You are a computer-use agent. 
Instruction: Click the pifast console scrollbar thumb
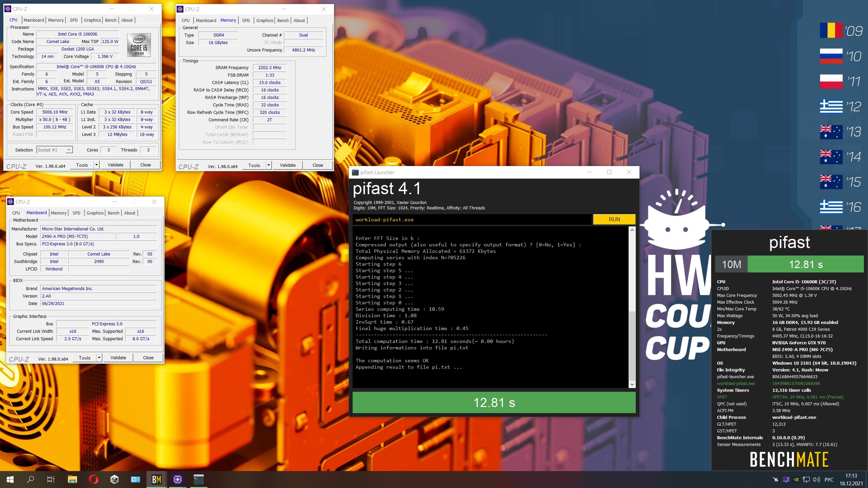632,346
